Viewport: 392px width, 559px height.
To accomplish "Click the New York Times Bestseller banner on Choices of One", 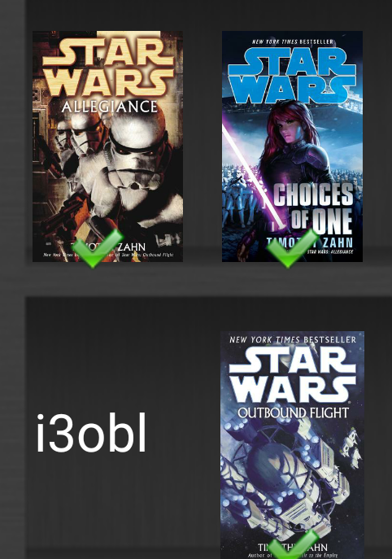I will click(293, 41).
